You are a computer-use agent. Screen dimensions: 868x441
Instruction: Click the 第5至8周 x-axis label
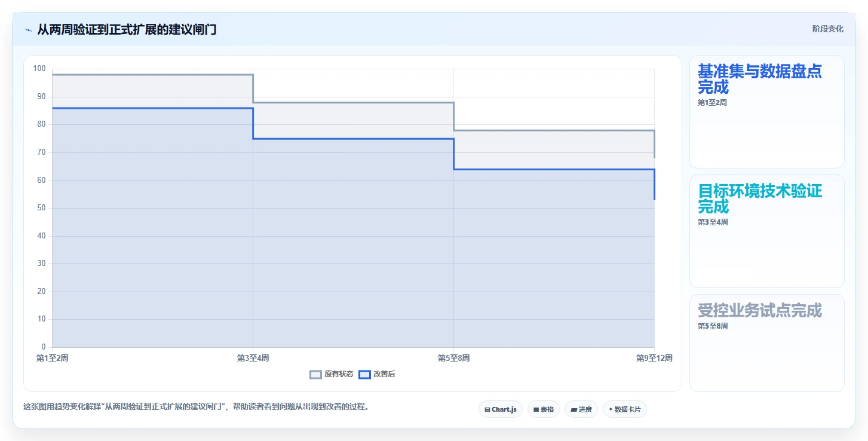[453, 358]
